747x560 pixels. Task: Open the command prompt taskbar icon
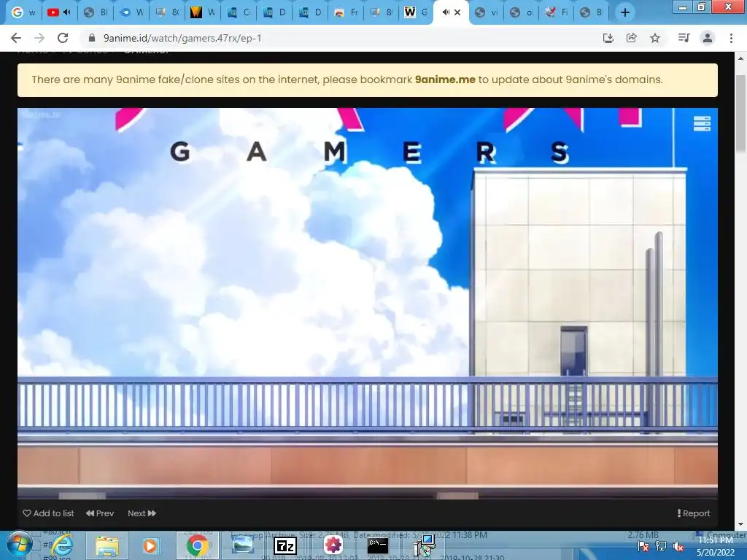tap(378, 545)
